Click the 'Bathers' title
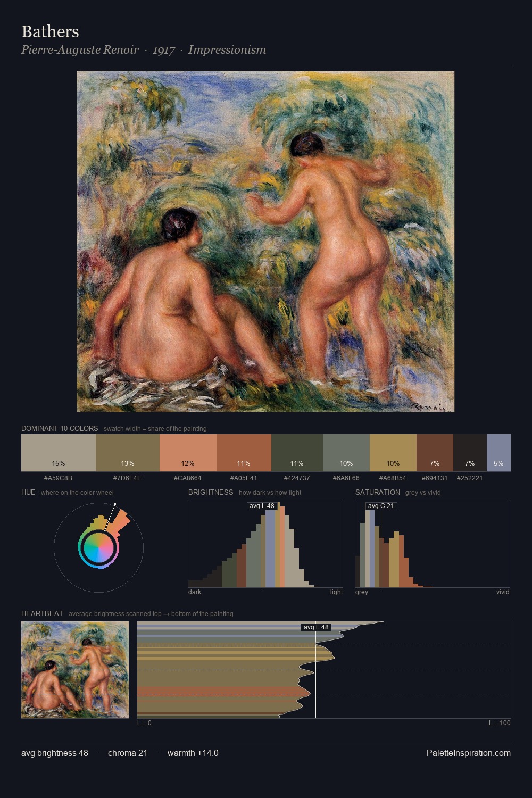532x798 pixels. pyautogui.click(x=50, y=31)
